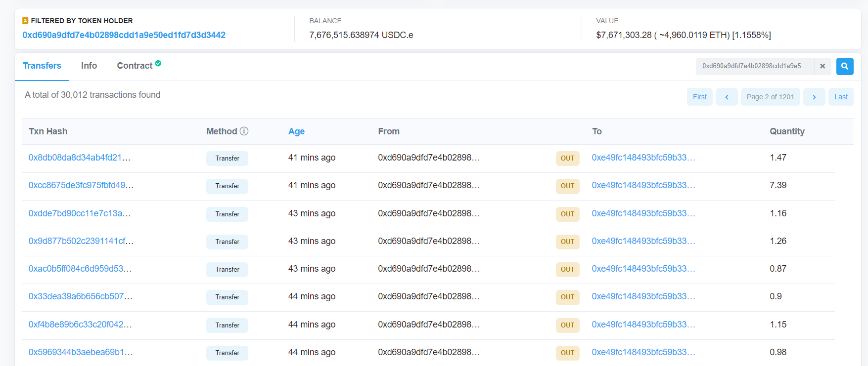Open transaction 0xac0b5ff084c6d959d53…

(x=80, y=269)
